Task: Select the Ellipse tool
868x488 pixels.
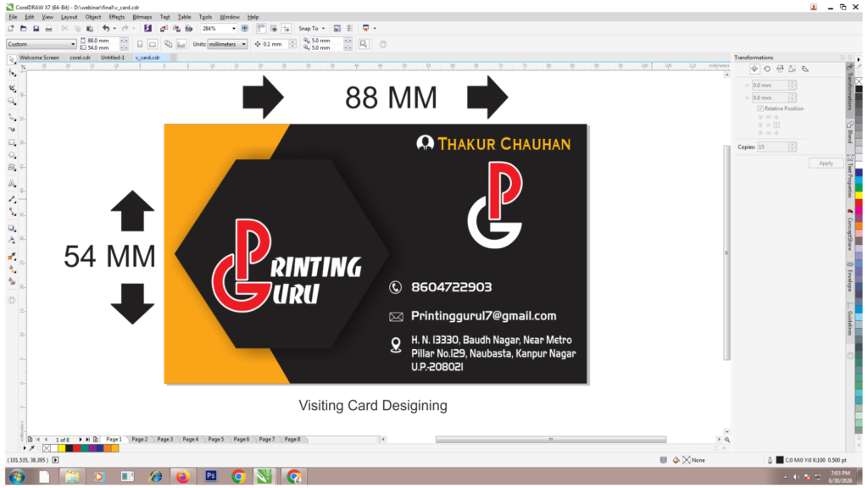Action: click(x=12, y=156)
